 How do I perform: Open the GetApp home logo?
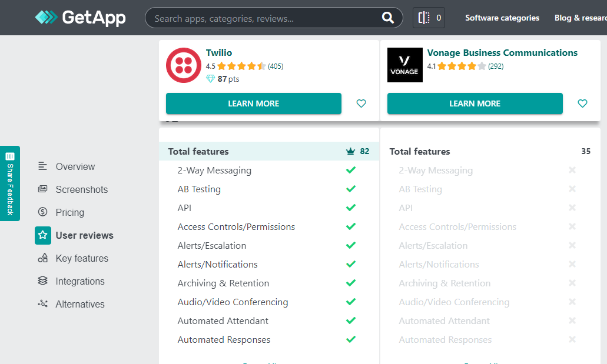pos(81,18)
